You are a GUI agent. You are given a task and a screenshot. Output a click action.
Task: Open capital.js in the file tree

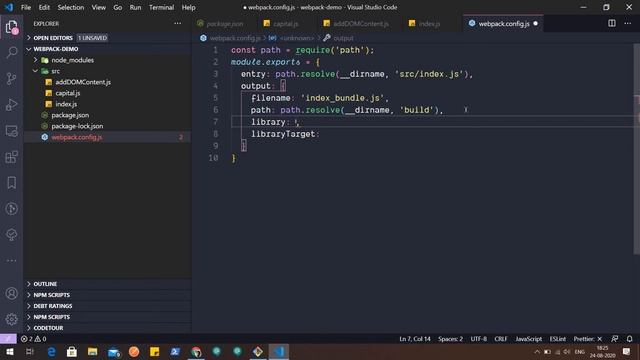[x=107, y=93]
